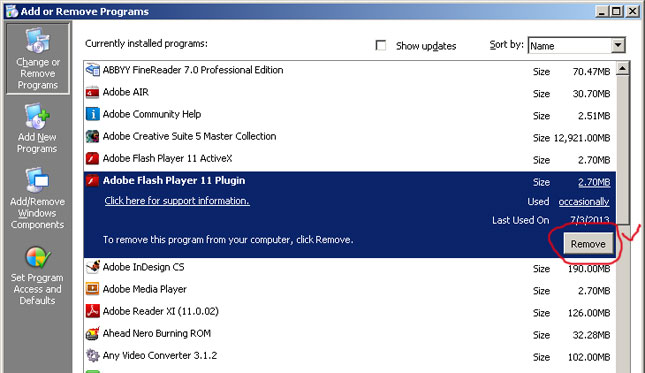The height and width of the screenshot is (373, 645).
Task: Click the Adobe Reader XI icon
Action: point(93,311)
